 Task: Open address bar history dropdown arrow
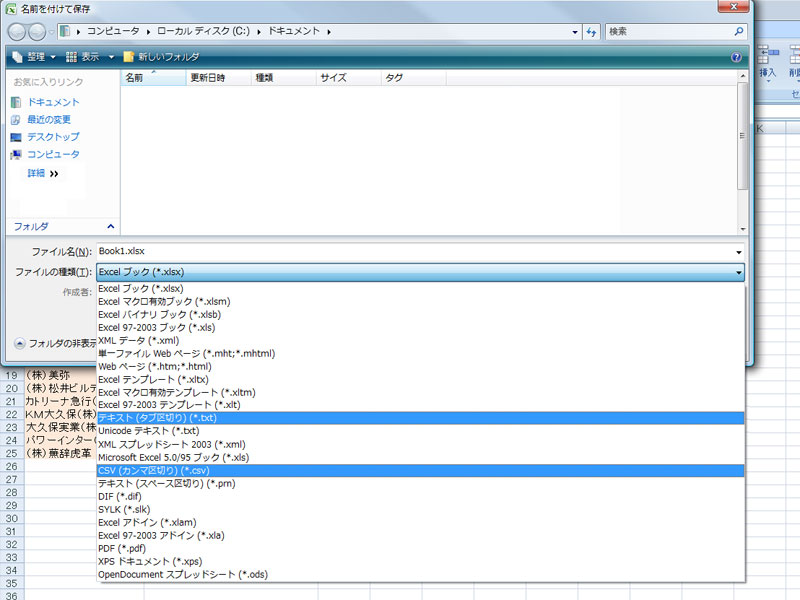[575, 32]
